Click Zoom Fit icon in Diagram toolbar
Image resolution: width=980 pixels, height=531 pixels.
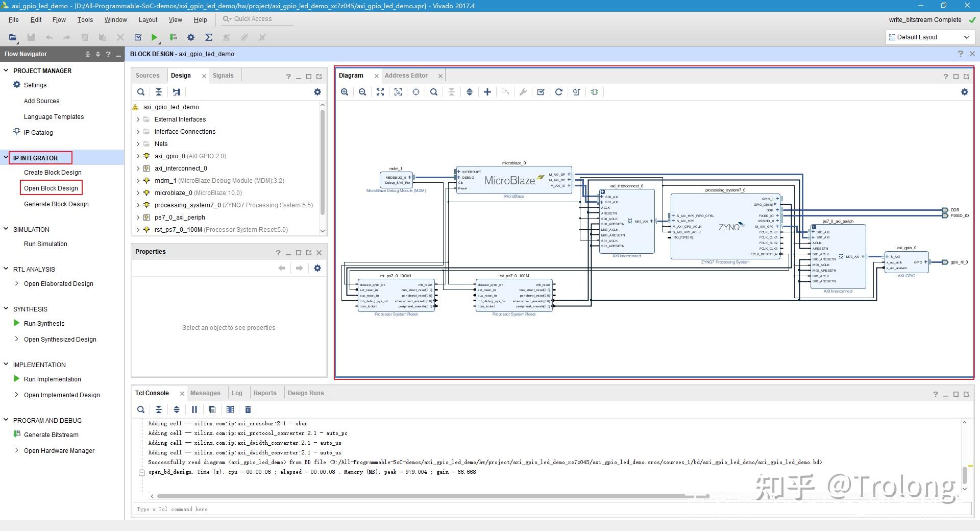[x=380, y=92]
